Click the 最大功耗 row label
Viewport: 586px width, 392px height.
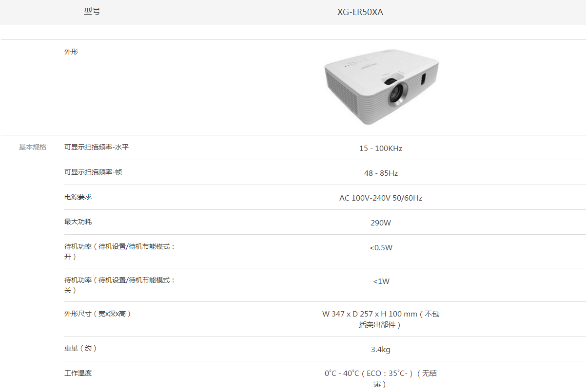[x=78, y=222]
